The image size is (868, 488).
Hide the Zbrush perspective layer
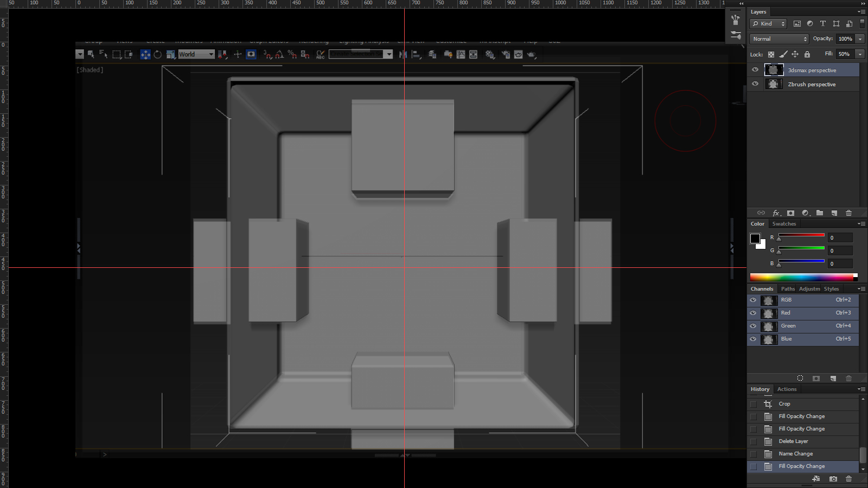pyautogui.click(x=755, y=84)
